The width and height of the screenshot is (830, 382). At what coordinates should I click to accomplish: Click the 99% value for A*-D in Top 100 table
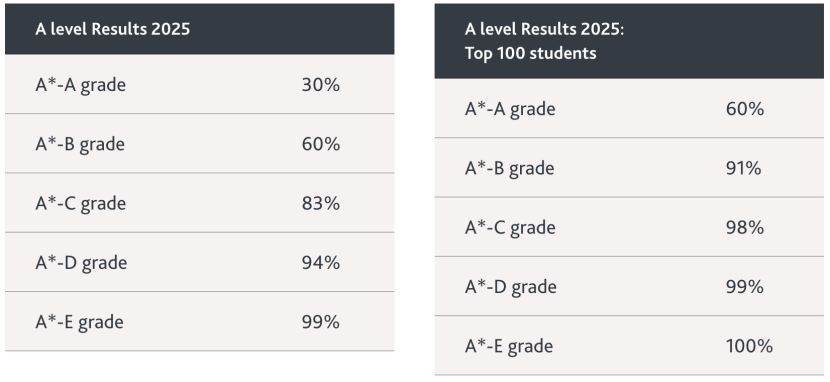click(x=745, y=287)
